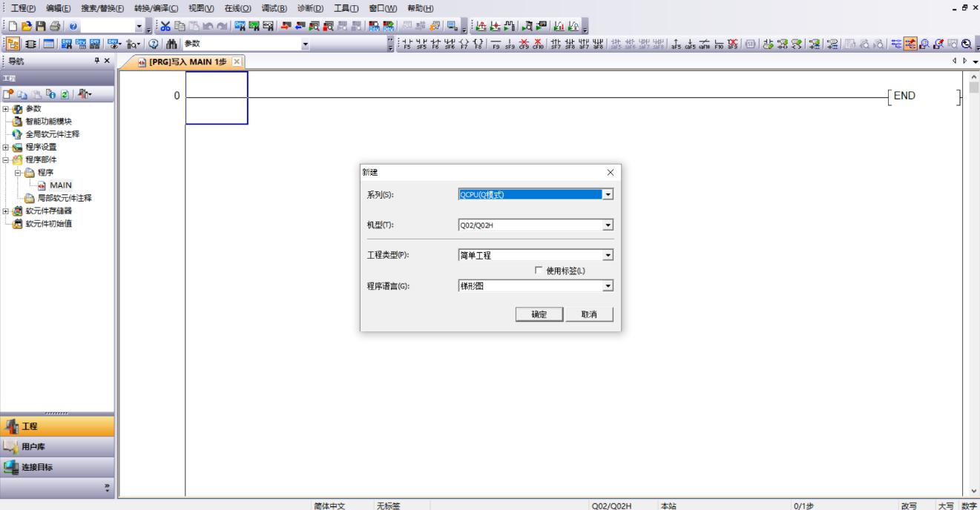Click the New project icon in toolbar

pos(13,26)
